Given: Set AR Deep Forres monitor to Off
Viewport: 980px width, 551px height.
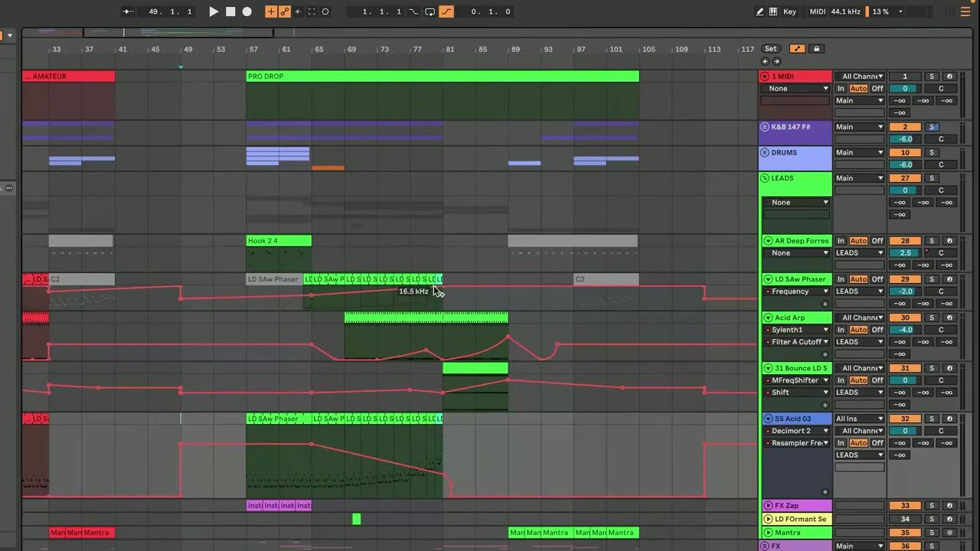Looking at the screenshot, I should (877, 241).
